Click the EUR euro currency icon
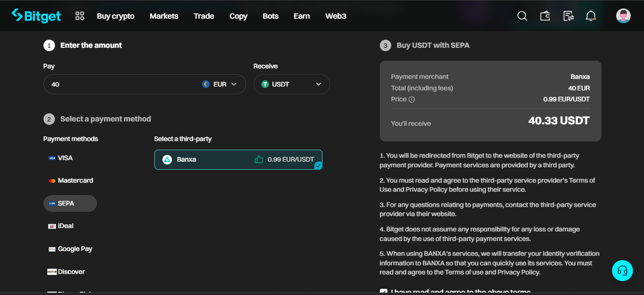 [x=206, y=84]
